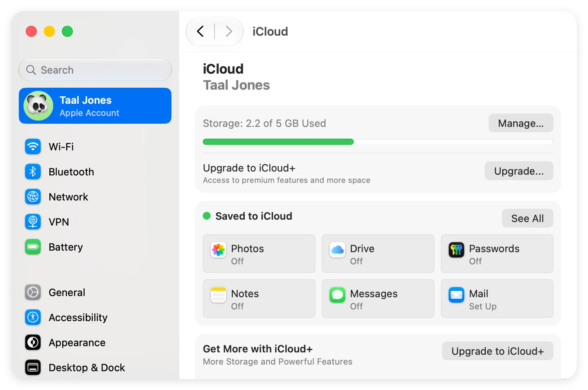This screenshot has width=588, height=390.
Task: Click the Photos app icon
Action: 218,250
